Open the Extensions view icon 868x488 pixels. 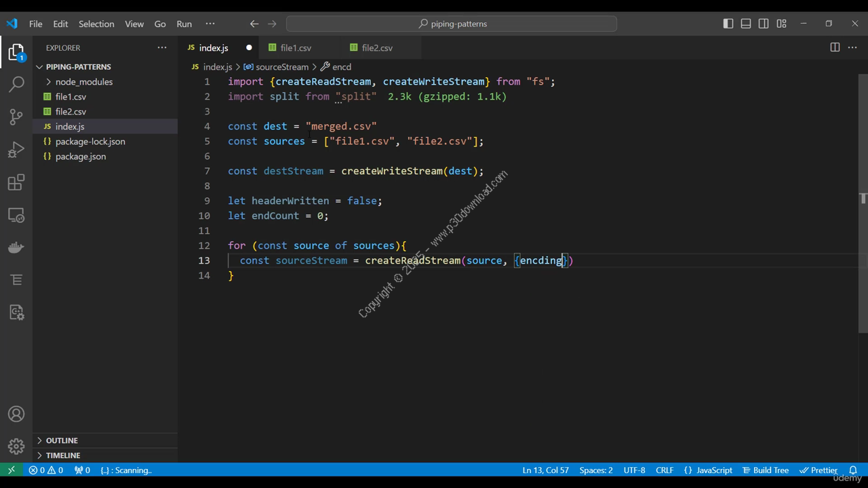[16, 182]
